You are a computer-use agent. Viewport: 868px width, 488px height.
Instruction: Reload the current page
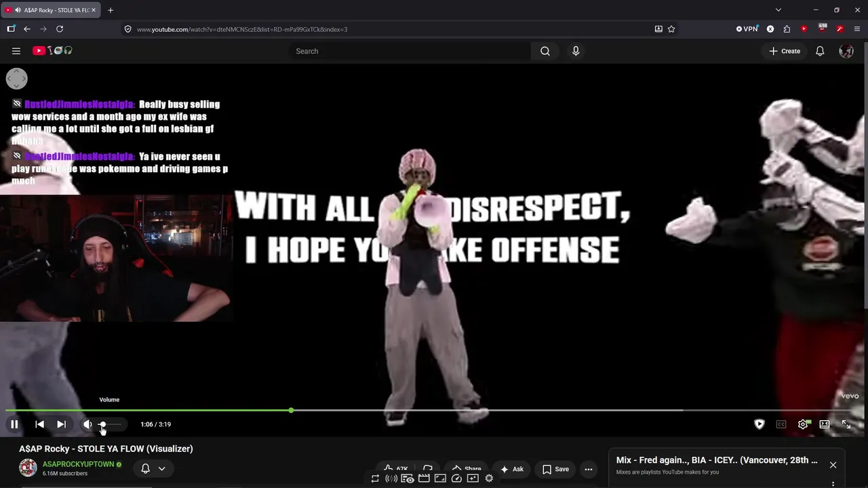point(60,29)
